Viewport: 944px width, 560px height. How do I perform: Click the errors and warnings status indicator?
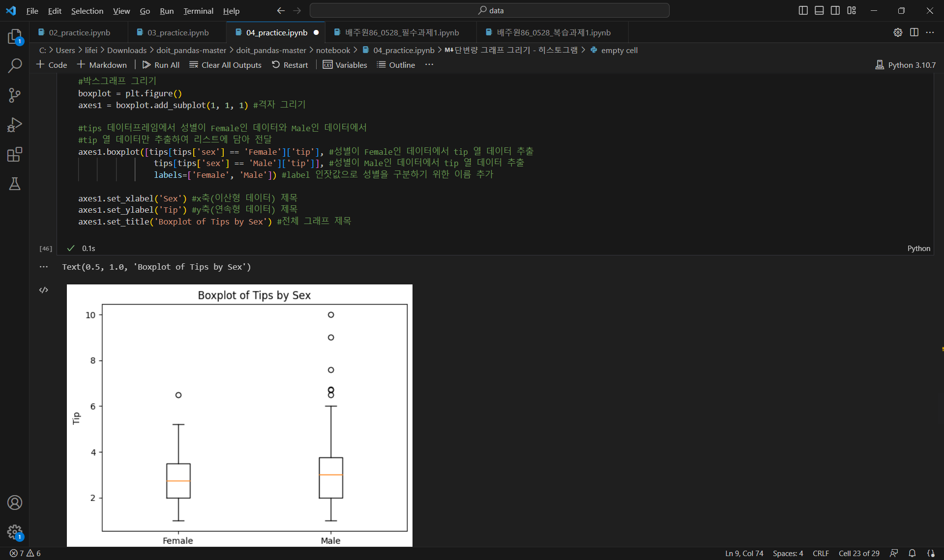tap(25, 553)
